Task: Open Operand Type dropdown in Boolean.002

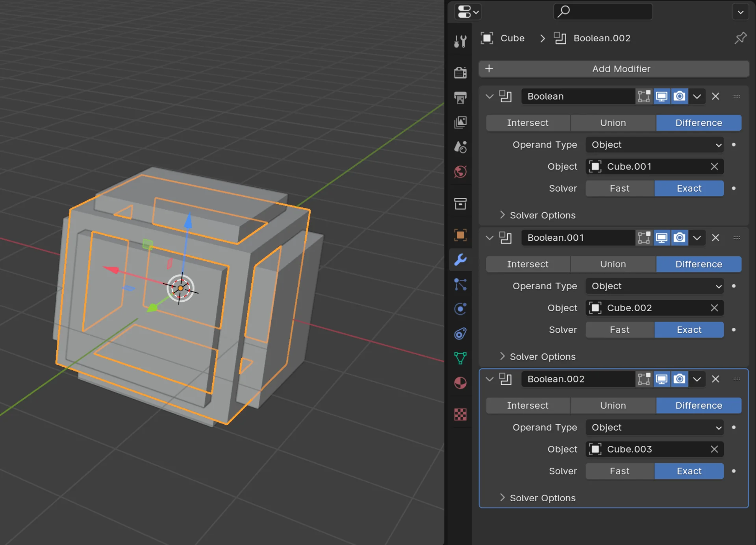Action: click(x=654, y=427)
